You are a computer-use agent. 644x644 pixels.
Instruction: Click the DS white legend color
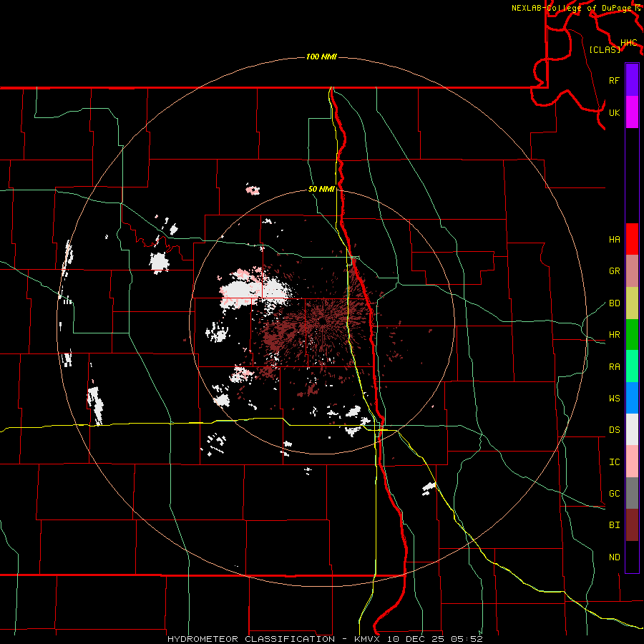632,429
